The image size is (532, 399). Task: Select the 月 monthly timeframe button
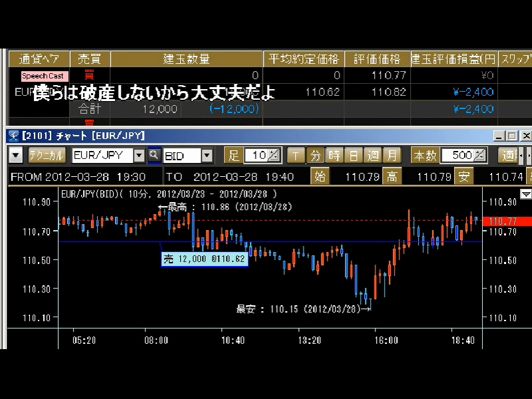tap(392, 156)
